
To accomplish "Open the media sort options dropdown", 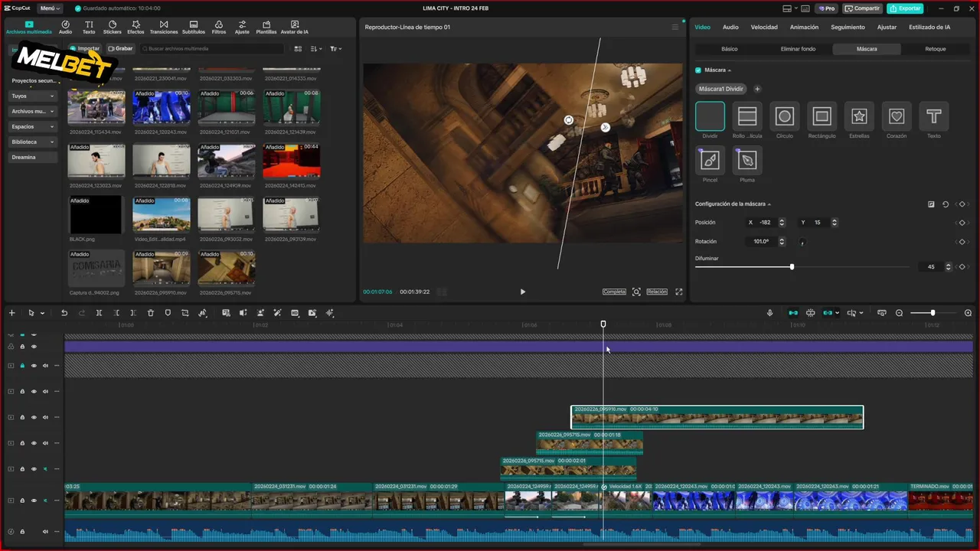I will point(317,49).
